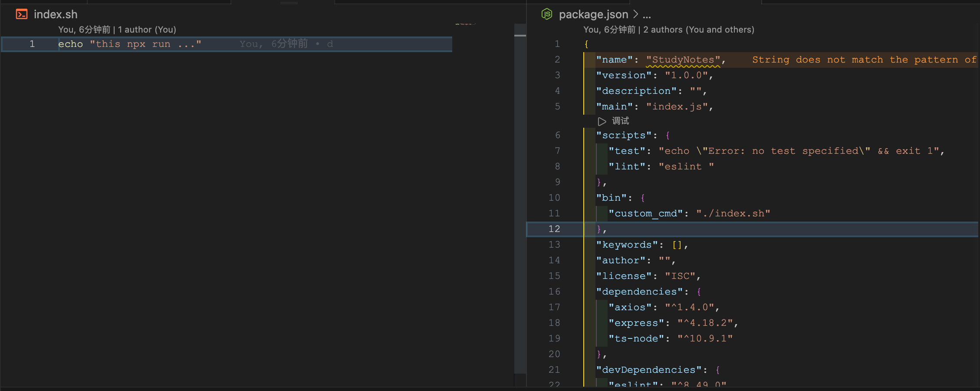Click the "ISC" license value
The width and height of the screenshot is (980, 391).
pos(680,276)
